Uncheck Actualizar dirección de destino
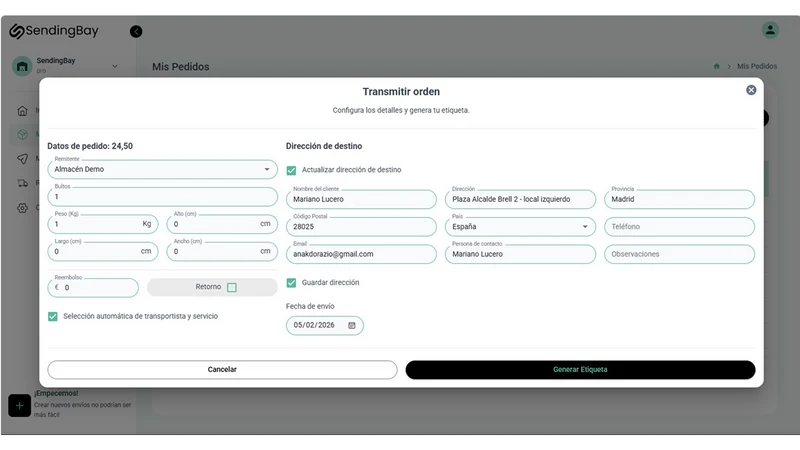This screenshot has height=450, width=800. tap(291, 170)
